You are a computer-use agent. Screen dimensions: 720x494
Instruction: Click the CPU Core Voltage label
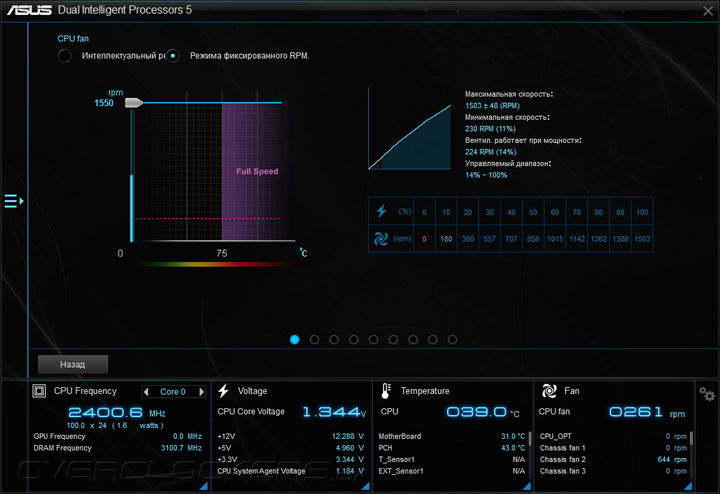click(251, 412)
